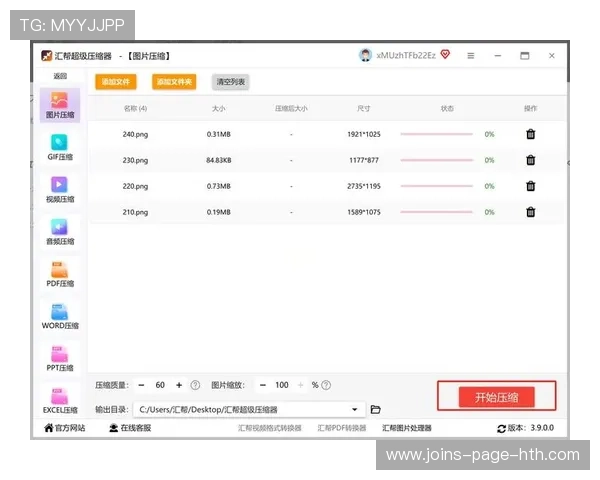Image resolution: width=600 pixels, height=480 pixels.
Task: Click the 0.19MB size cell
Action: (x=218, y=212)
